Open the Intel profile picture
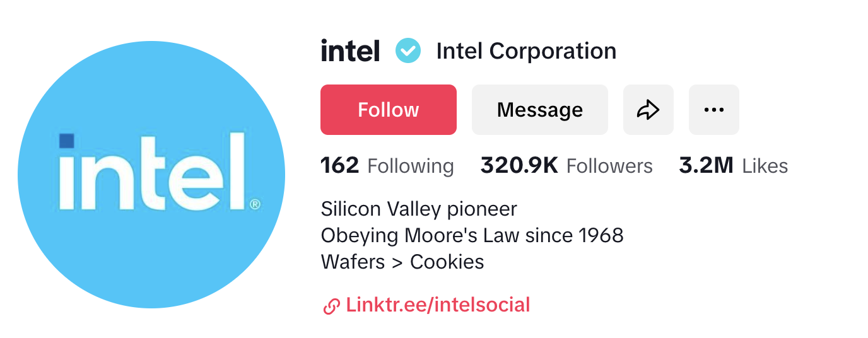The height and width of the screenshot is (338, 868). click(x=151, y=175)
